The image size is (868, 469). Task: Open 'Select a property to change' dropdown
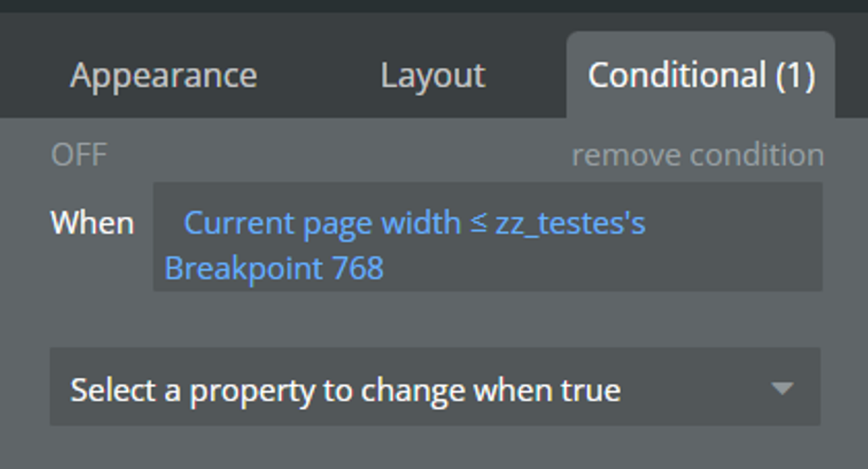pyautogui.click(x=434, y=389)
